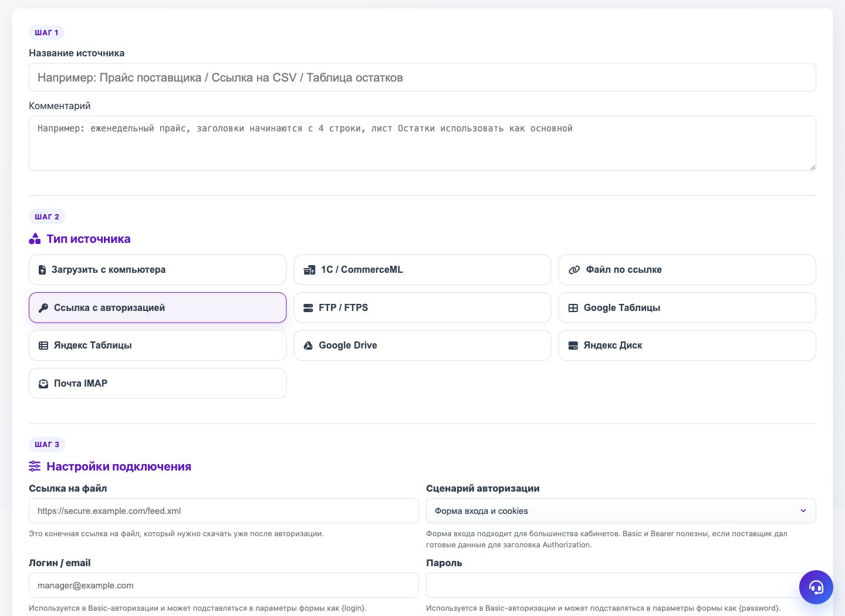Viewport: 845px width, 616px height.
Task: Click the hint mentioning {password} parameter
Action: 603,608
